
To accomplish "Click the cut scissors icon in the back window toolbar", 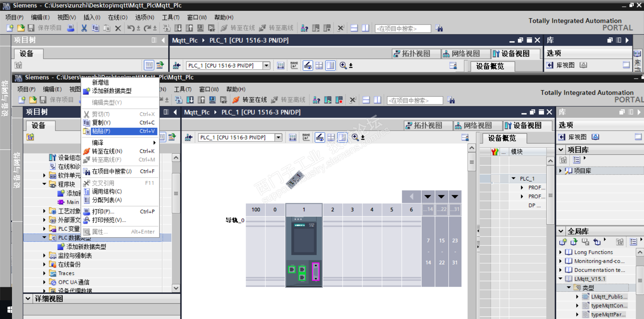I will (x=84, y=28).
